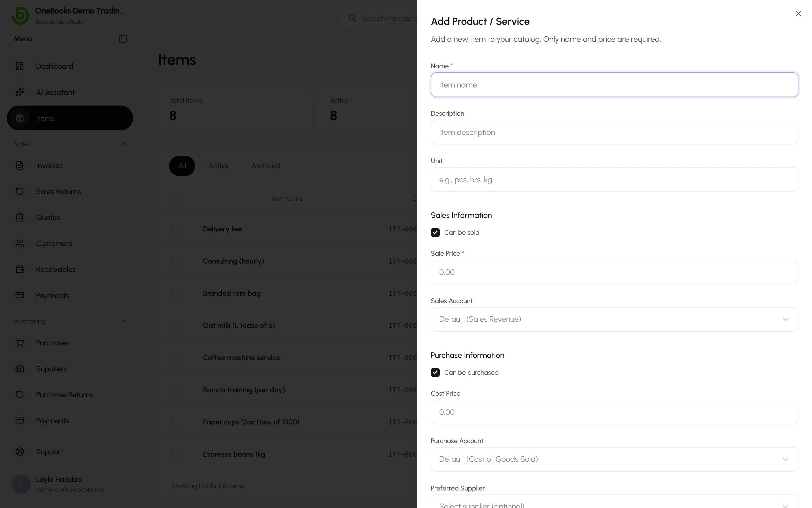Sort by the Item Name column header

coord(286,199)
